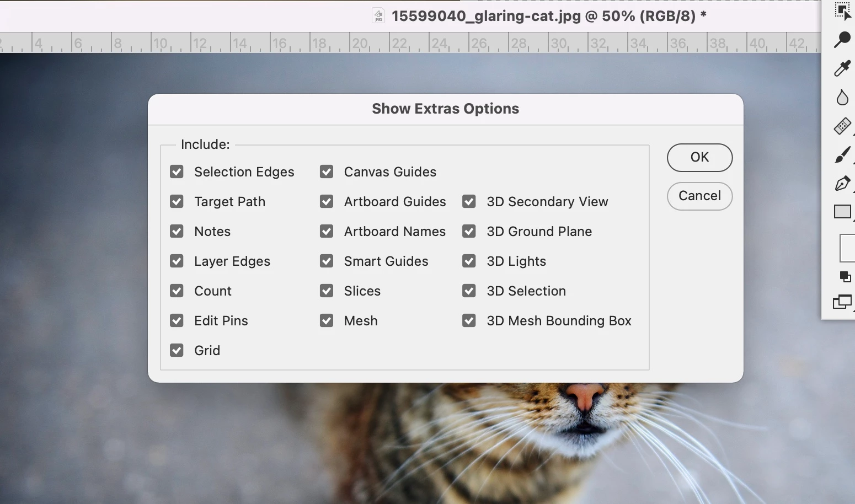Disable the 3D Secondary View checkbox
This screenshot has height=504, width=855.
(x=469, y=202)
